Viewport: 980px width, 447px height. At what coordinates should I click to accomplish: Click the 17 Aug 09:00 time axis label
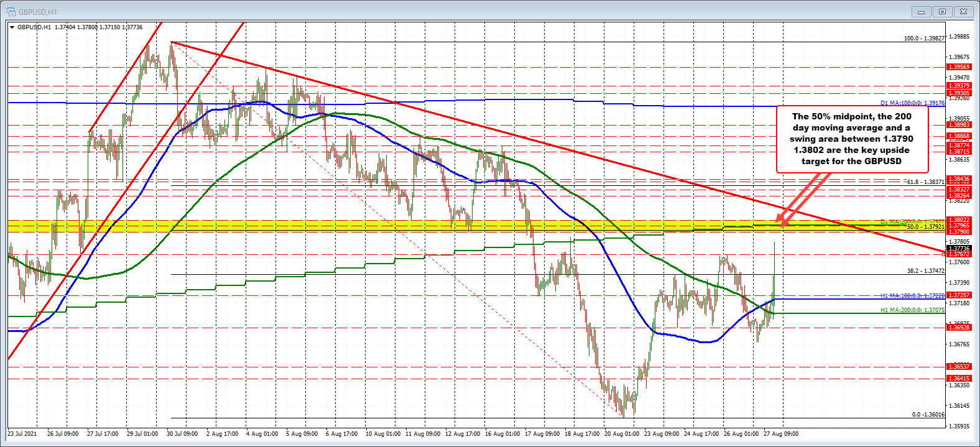[x=542, y=434]
